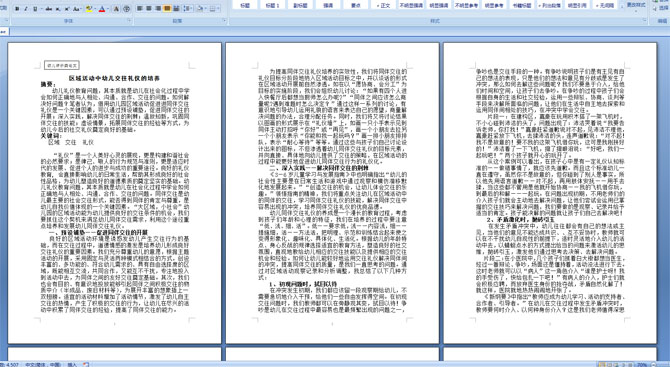Toggle Bold formatting

coord(17,9)
